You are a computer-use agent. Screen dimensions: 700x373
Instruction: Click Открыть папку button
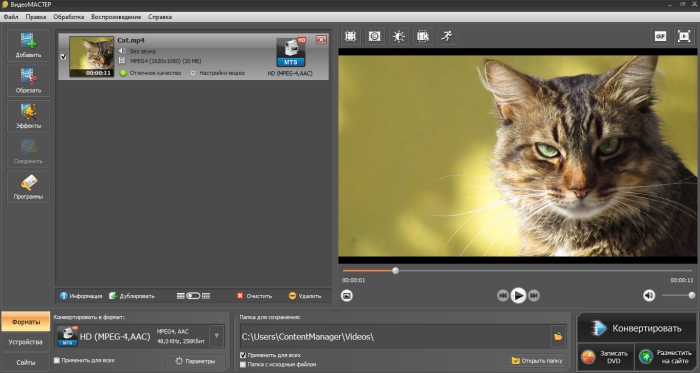coord(538,360)
